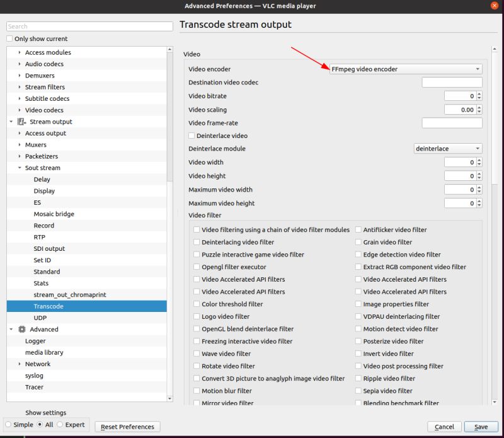Screen dimensions: 504x438
Task: Click the Cancel button
Action: 444,427
